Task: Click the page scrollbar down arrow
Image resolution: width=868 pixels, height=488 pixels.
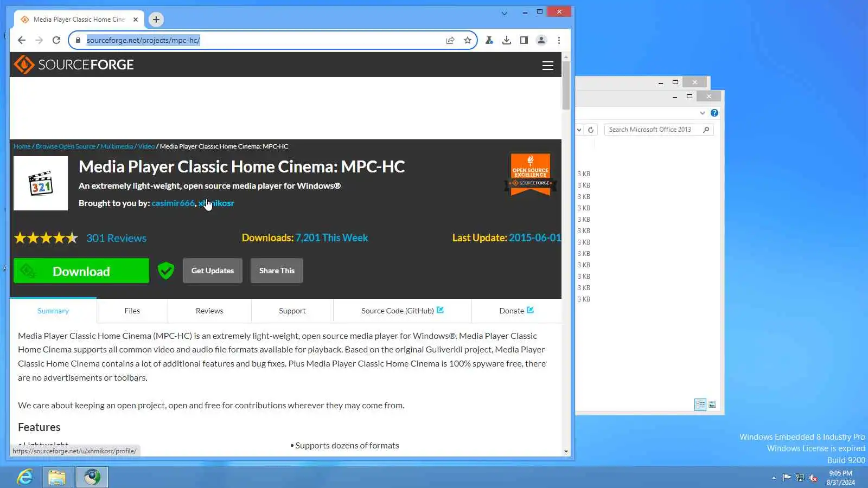Action: tap(566, 451)
